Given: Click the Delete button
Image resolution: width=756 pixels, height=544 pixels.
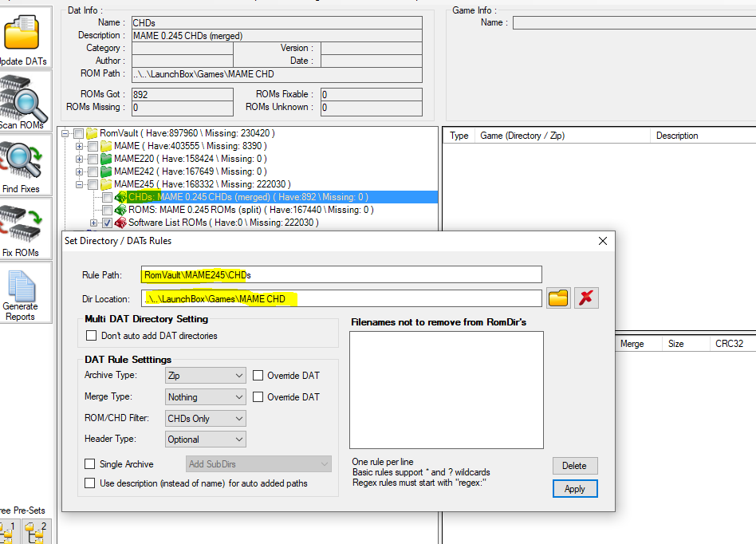Looking at the screenshot, I should pos(575,466).
